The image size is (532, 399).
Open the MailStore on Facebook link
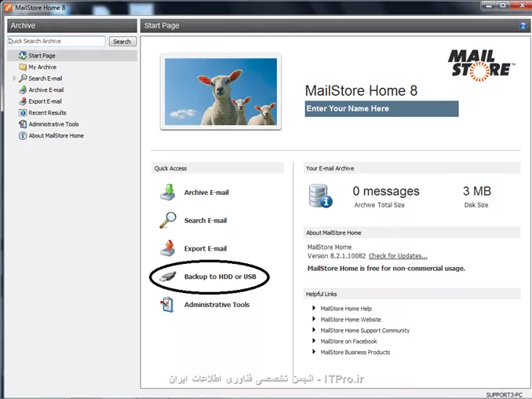(x=349, y=342)
